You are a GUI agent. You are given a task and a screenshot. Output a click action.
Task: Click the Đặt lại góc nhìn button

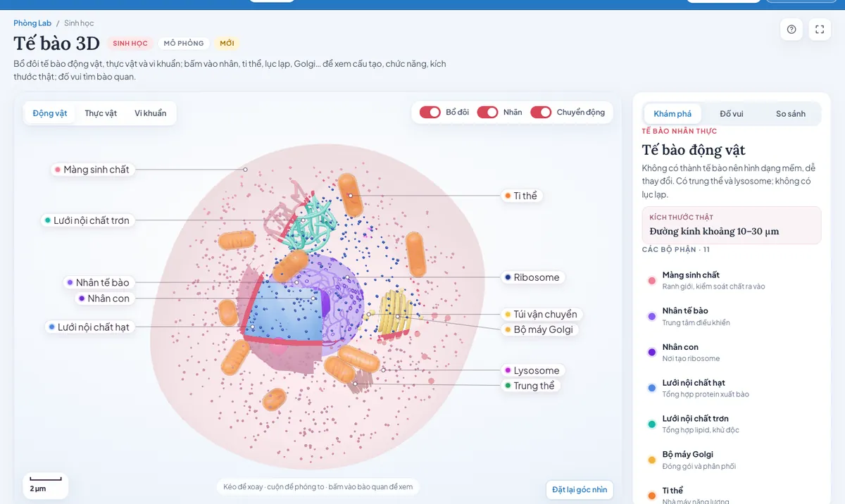pyautogui.click(x=580, y=490)
